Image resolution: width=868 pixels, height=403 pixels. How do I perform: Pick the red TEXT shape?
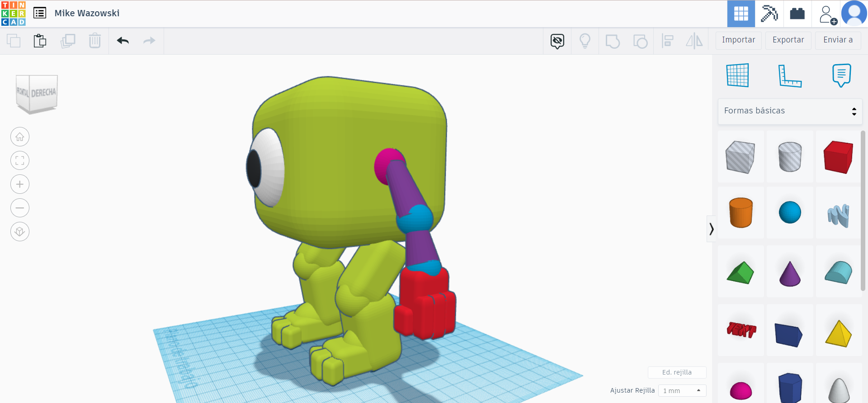click(x=741, y=330)
